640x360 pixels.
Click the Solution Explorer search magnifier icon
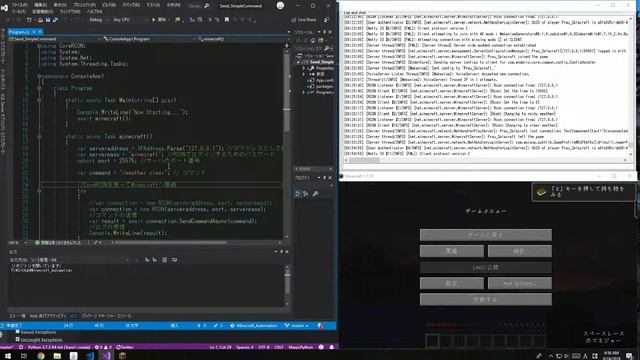click(x=326, y=48)
